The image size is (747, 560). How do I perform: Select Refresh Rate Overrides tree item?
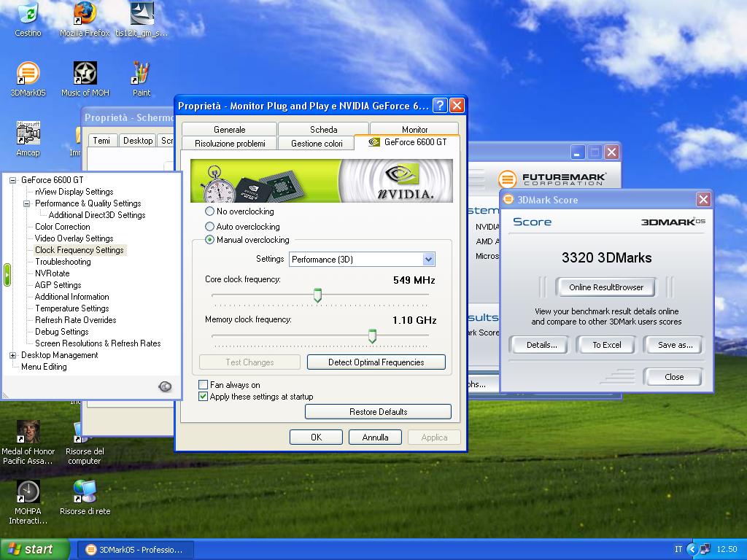[x=76, y=320]
